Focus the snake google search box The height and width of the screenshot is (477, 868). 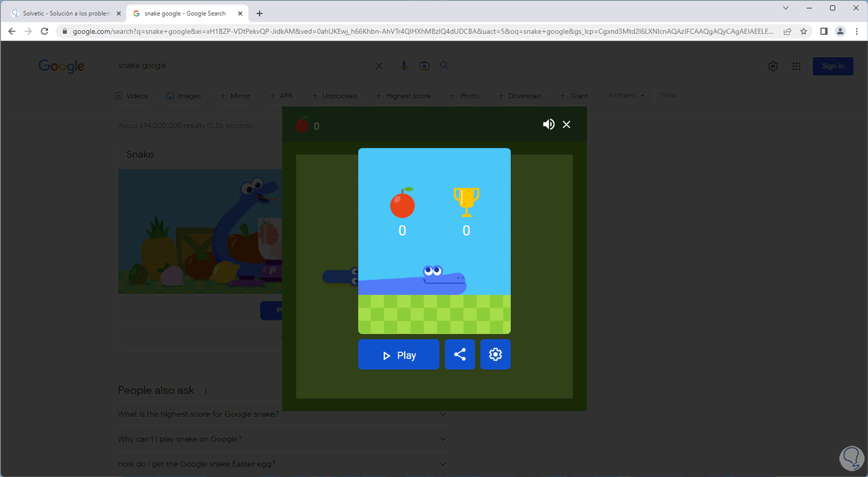tap(243, 66)
